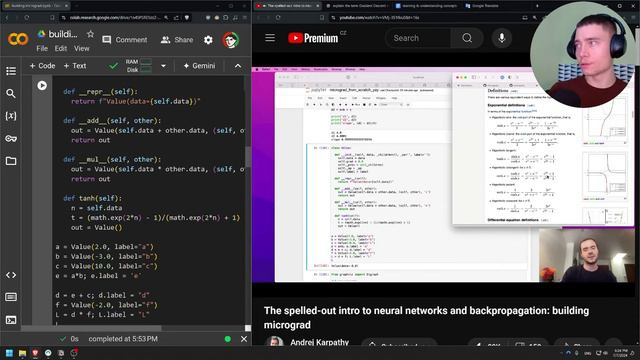Open RAM and Disk resource indicator
Viewport: 640px width, 360px height.
pyautogui.click(x=138, y=66)
